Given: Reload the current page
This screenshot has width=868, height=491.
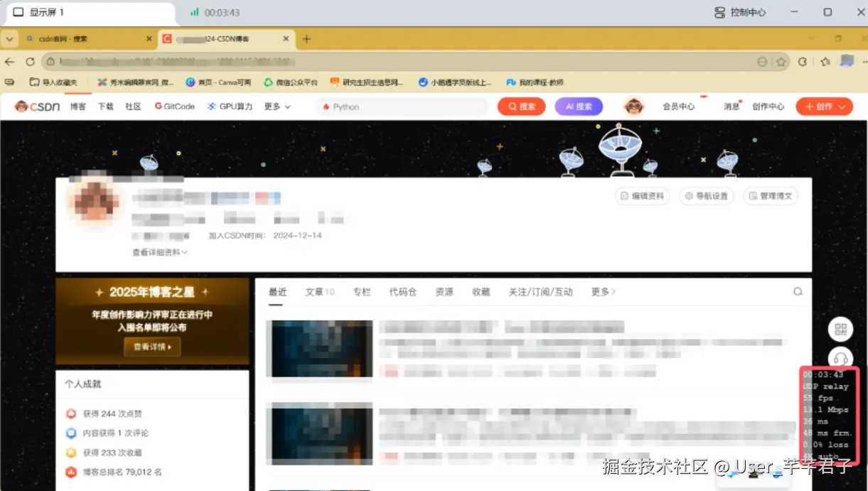Looking at the screenshot, I should (x=30, y=62).
